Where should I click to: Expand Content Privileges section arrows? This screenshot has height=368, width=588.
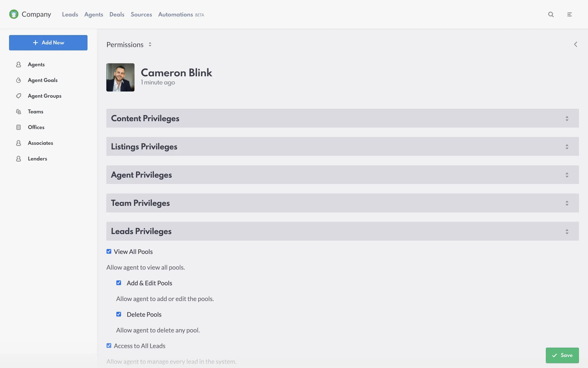click(x=567, y=118)
